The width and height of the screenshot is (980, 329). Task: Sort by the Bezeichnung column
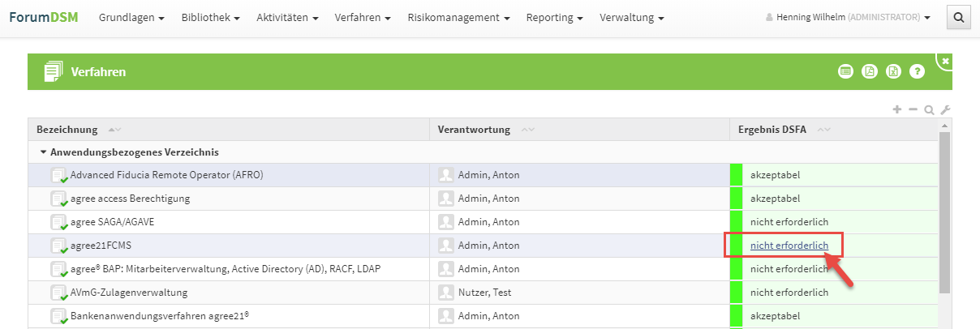pos(67,130)
